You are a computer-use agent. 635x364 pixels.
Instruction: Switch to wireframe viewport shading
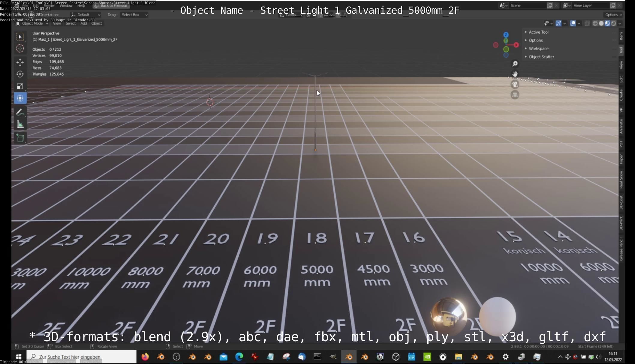595,23
